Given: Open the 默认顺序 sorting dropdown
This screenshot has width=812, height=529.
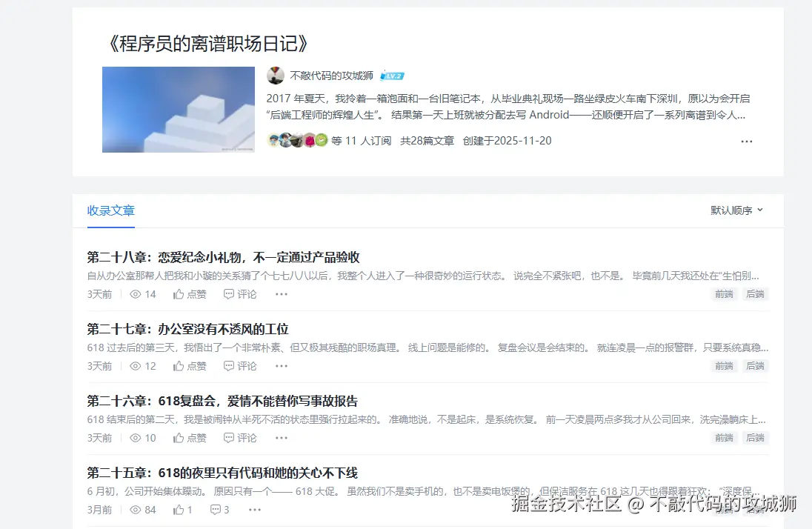Looking at the screenshot, I should click(735, 210).
